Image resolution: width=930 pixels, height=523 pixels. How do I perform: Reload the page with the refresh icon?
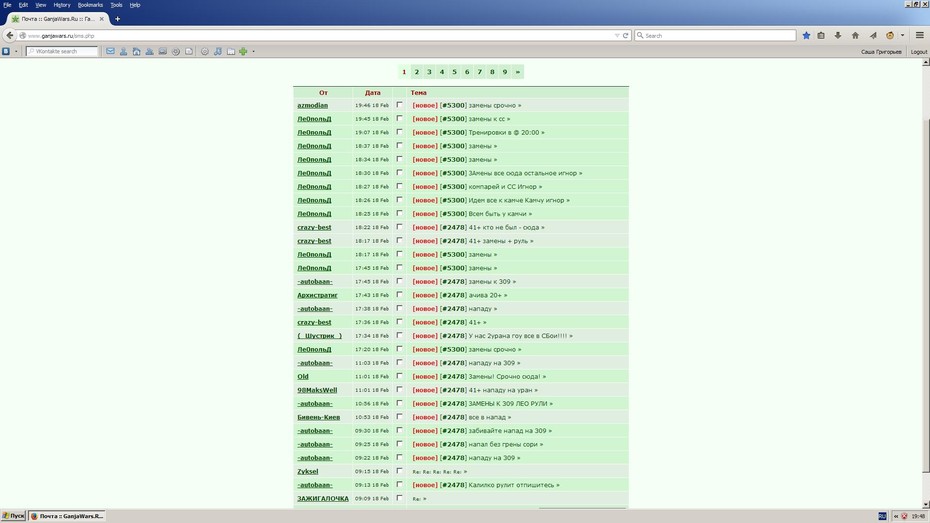[x=625, y=36]
